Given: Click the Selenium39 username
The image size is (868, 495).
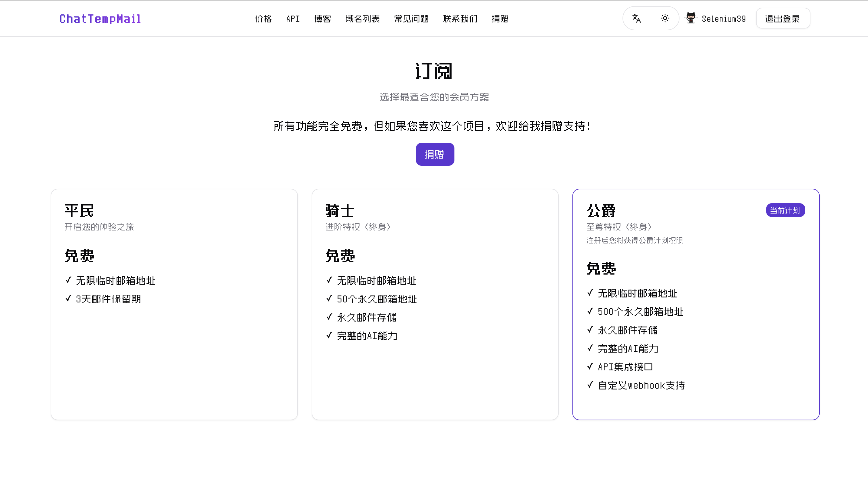Looking at the screenshot, I should (x=724, y=19).
